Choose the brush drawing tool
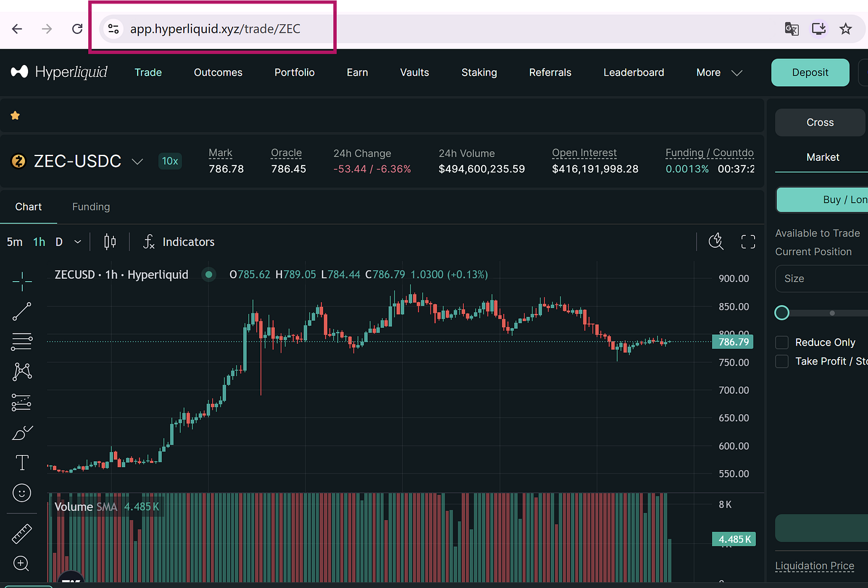868x588 pixels. 22,433
